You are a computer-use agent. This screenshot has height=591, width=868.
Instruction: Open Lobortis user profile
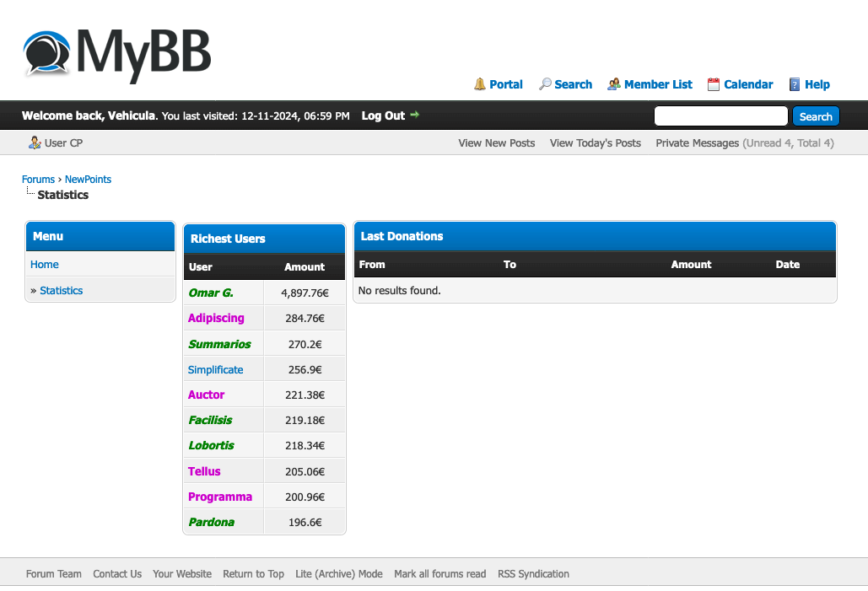coord(211,445)
